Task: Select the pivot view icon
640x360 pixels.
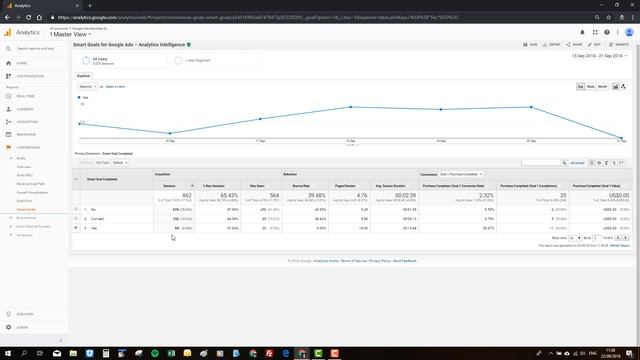Action: [x=621, y=163]
